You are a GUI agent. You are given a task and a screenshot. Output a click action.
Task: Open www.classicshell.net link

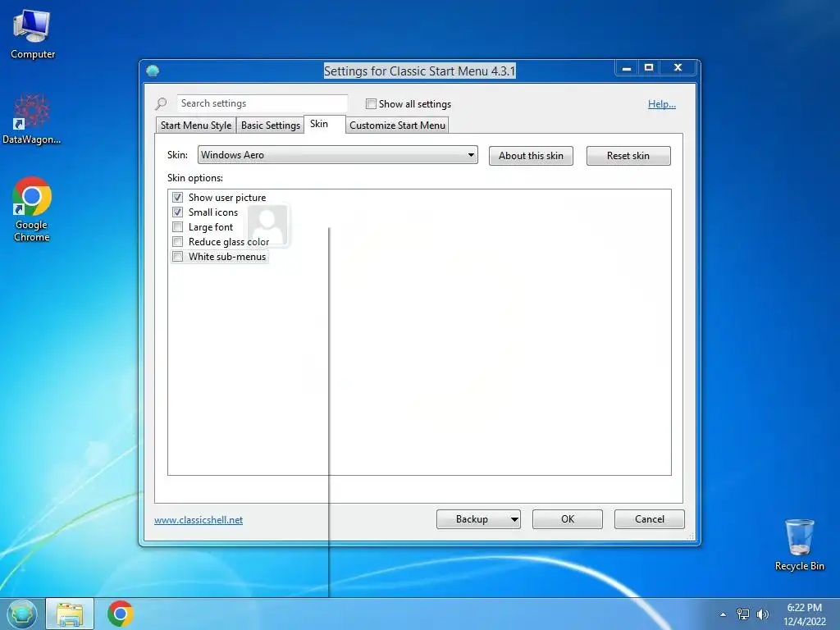point(199,519)
